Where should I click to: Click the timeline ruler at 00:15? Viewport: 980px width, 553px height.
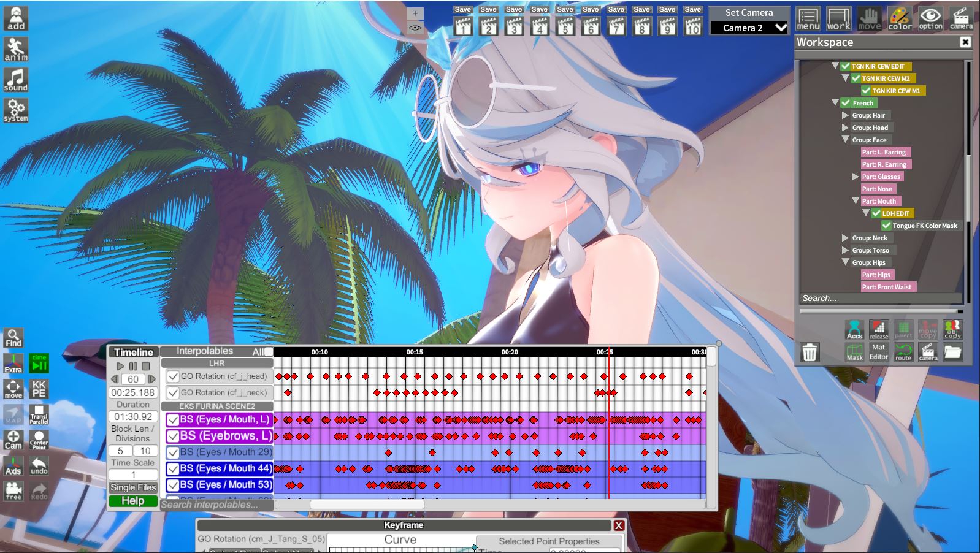415,352
